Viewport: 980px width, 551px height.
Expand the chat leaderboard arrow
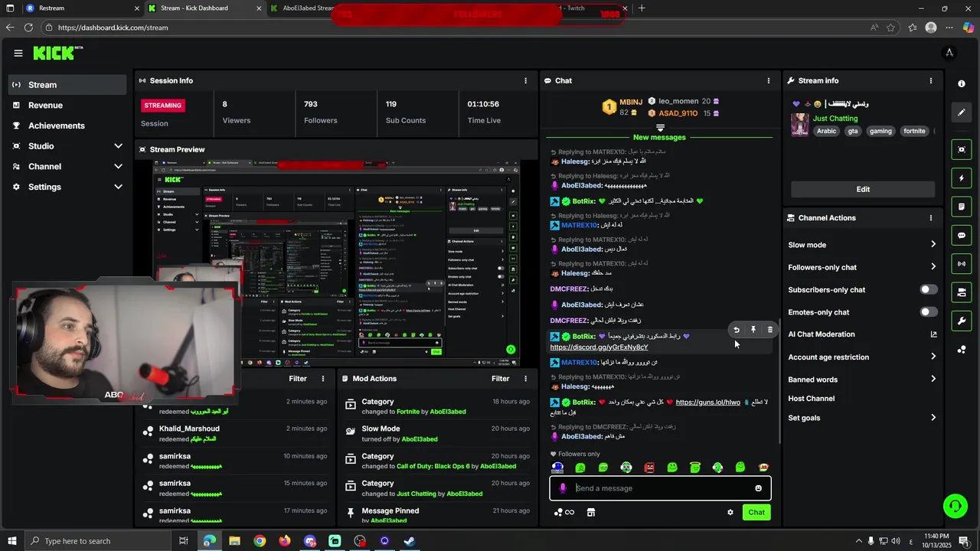[660, 127]
